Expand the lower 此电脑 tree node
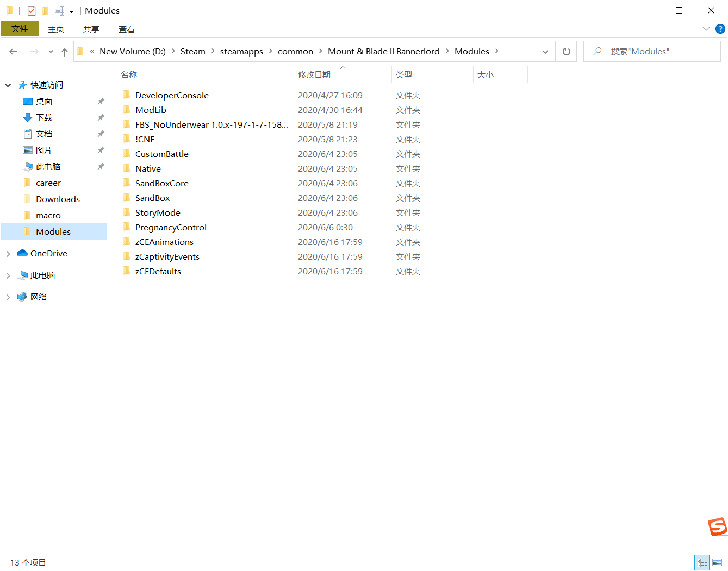Image resolution: width=728 pixels, height=571 pixels. pyautogui.click(x=8, y=275)
